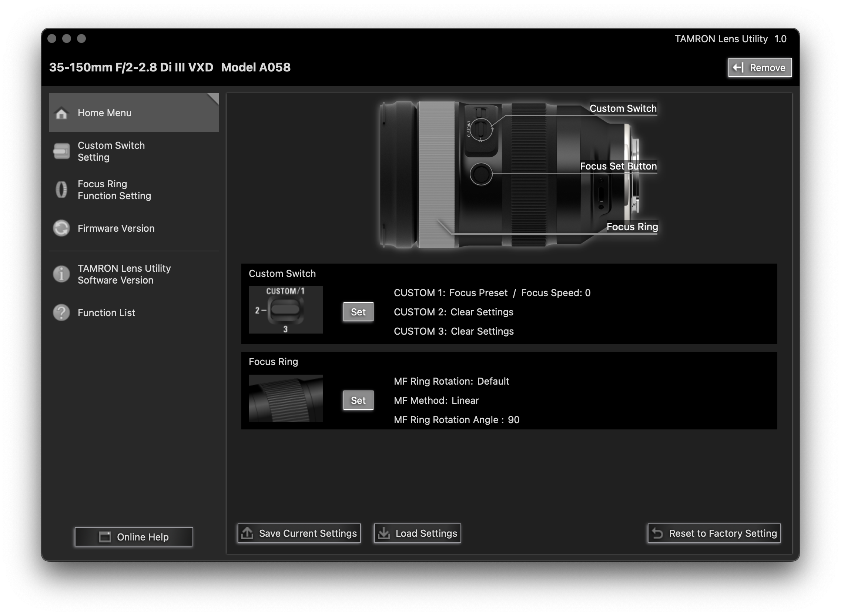Click the focus ring photo thumbnail
This screenshot has width=841, height=616.
coord(285,398)
